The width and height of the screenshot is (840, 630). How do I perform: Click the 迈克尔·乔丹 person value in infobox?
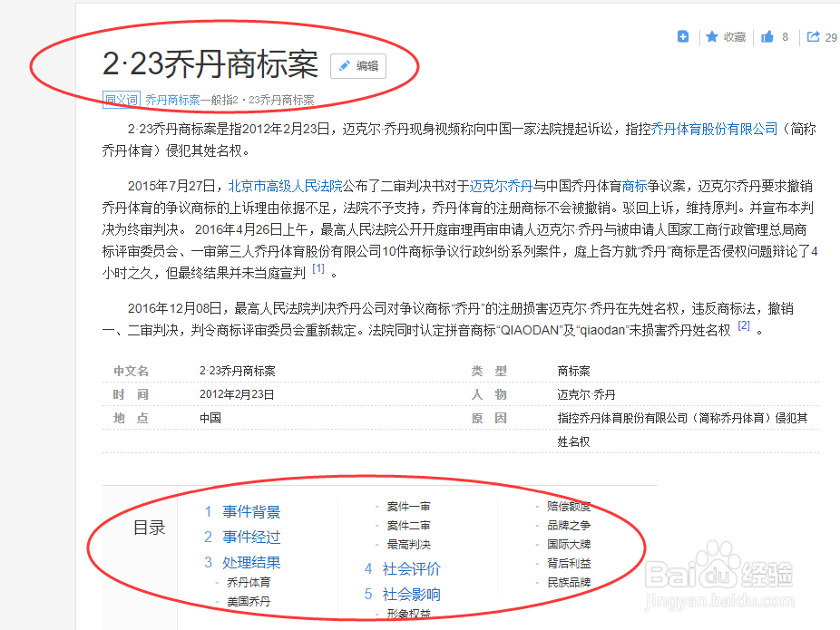click(586, 394)
